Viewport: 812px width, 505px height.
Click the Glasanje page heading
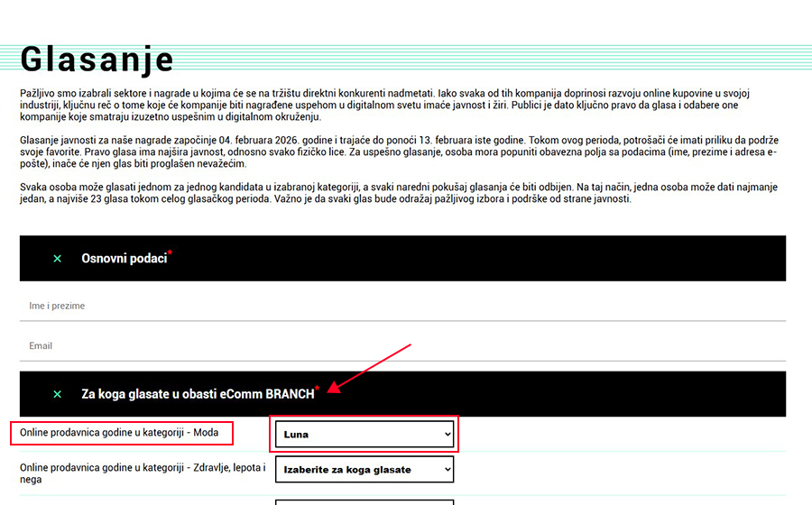pyautogui.click(x=97, y=59)
